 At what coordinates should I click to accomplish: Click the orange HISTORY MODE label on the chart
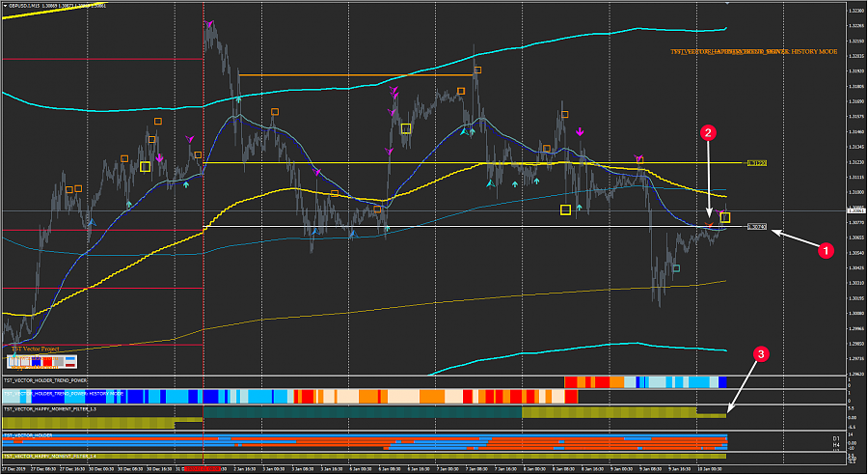pyautogui.click(x=754, y=51)
